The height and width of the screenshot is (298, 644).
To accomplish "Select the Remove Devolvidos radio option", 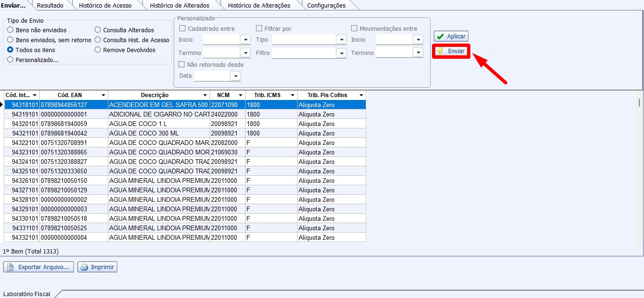I will (98, 50).
